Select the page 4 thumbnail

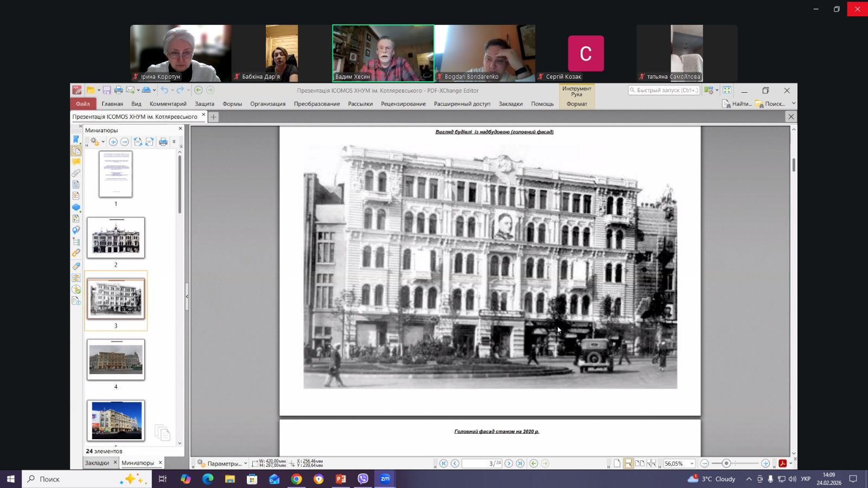(116, 359)
